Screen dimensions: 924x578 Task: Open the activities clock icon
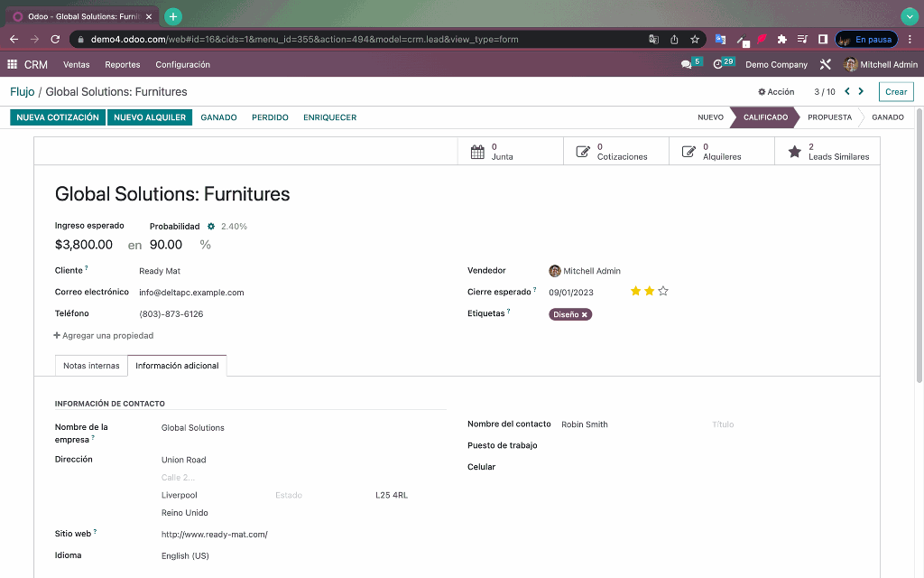pyautogui.click(x=717, y=64)
